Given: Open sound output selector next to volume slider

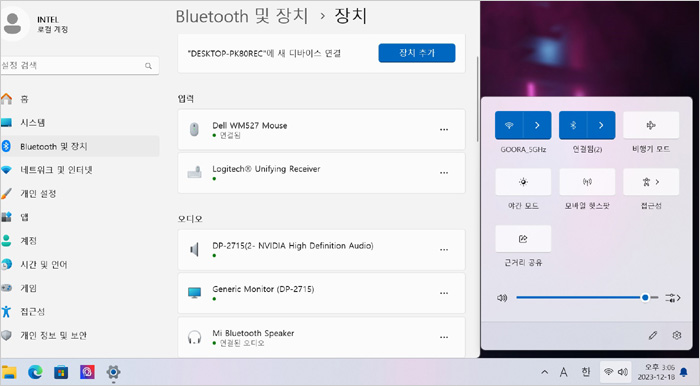Looking at the screenshot, I should tap(672, 298).
